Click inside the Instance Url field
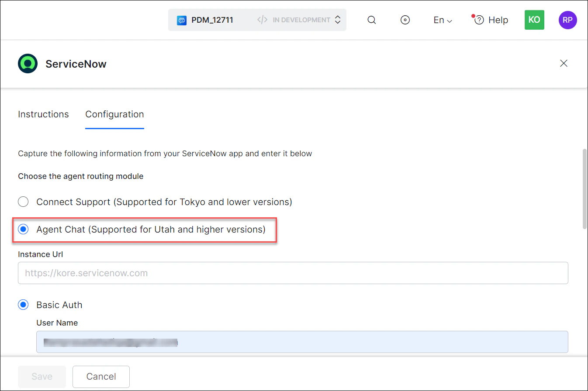The width and height of the screenshot is (588, 391). click(293, 273)
